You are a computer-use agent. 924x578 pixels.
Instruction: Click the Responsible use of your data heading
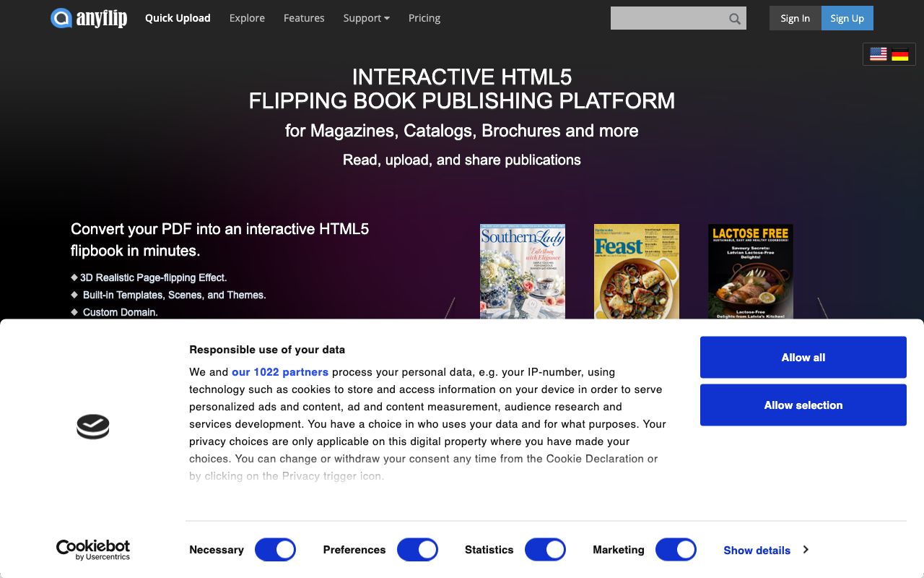267,350
